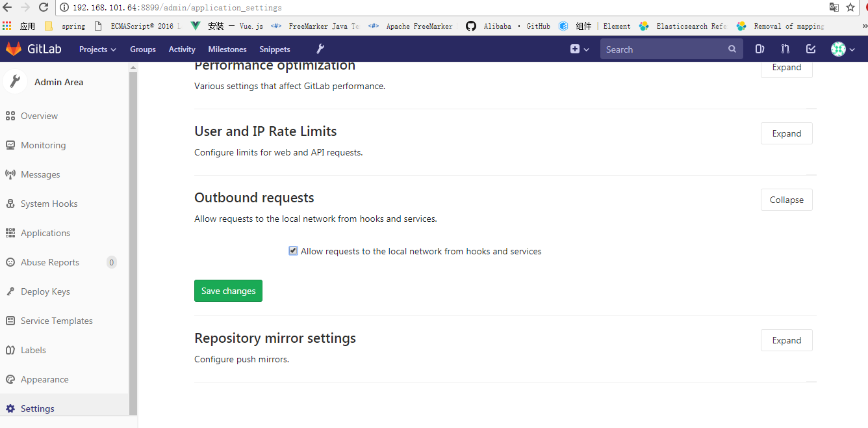
Task: Click the Deploy Keys key icon
Action: [10, 291]
